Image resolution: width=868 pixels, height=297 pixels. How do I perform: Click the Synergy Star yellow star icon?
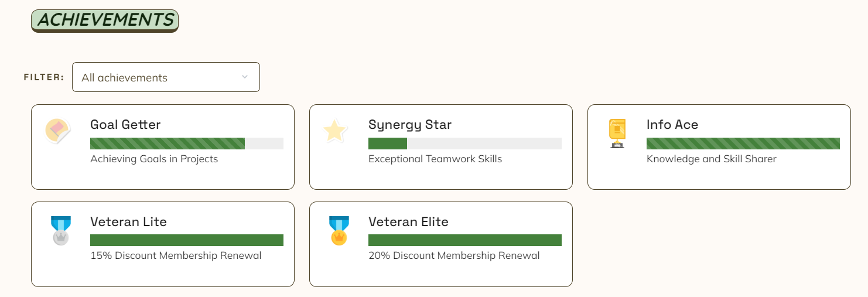[336, 131]
